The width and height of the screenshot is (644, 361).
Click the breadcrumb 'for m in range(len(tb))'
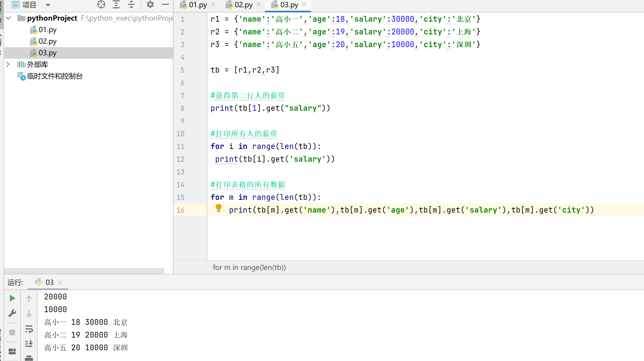click(249, 268)
